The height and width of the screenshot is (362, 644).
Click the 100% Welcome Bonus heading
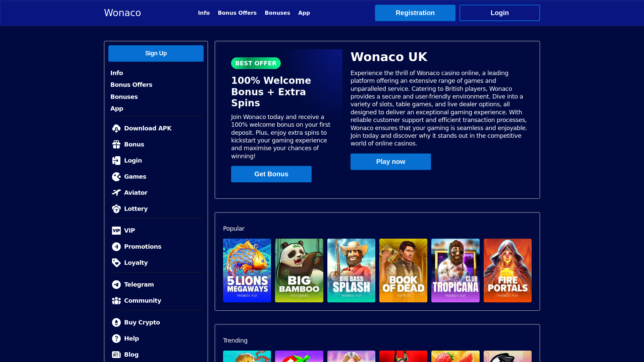pyautogui.click(x=271, y=92)
